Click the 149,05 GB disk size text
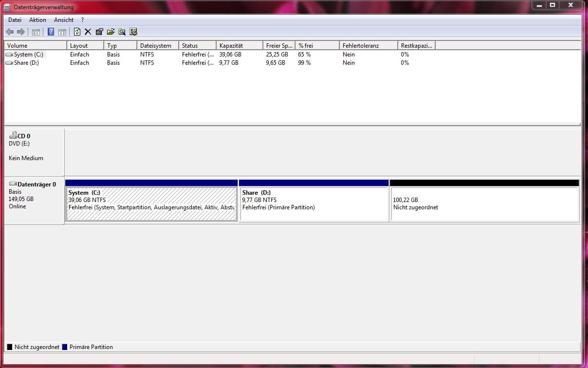 (x=21, y=199)
